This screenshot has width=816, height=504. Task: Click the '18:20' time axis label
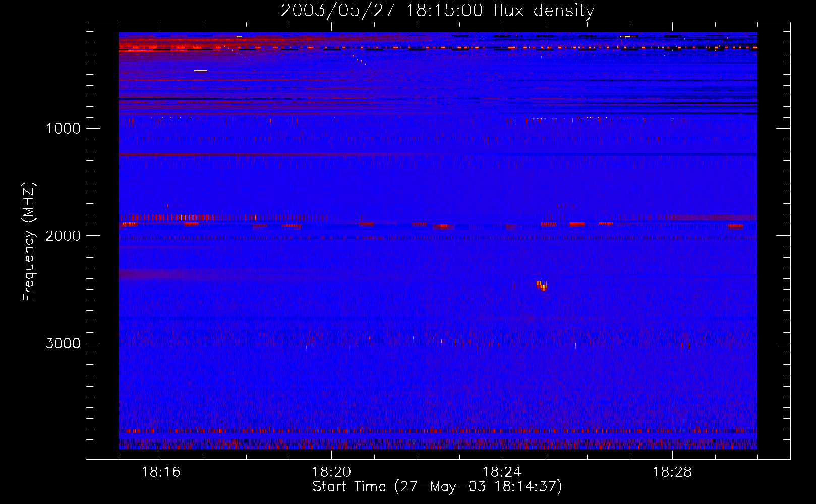[x=331, y=472]
